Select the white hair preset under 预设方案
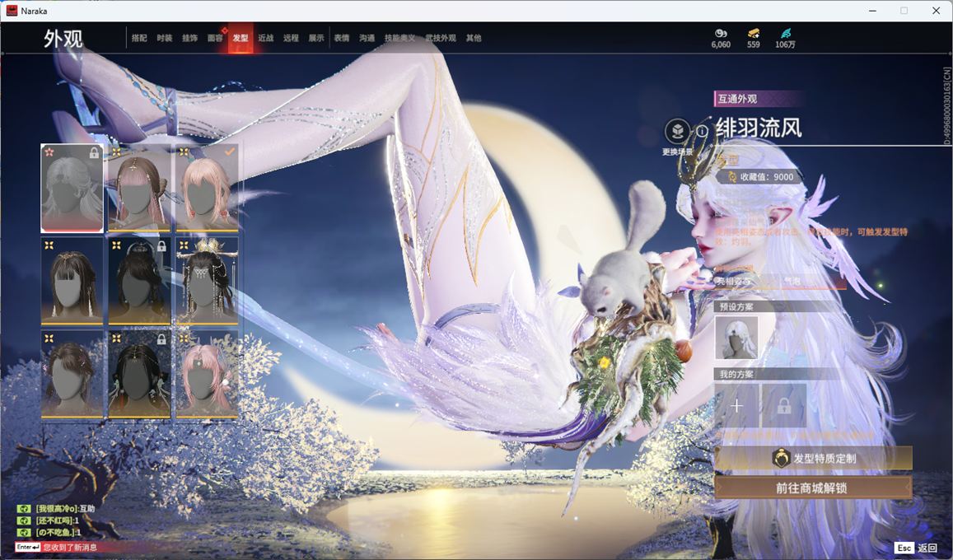 click(x=736, y=338)
